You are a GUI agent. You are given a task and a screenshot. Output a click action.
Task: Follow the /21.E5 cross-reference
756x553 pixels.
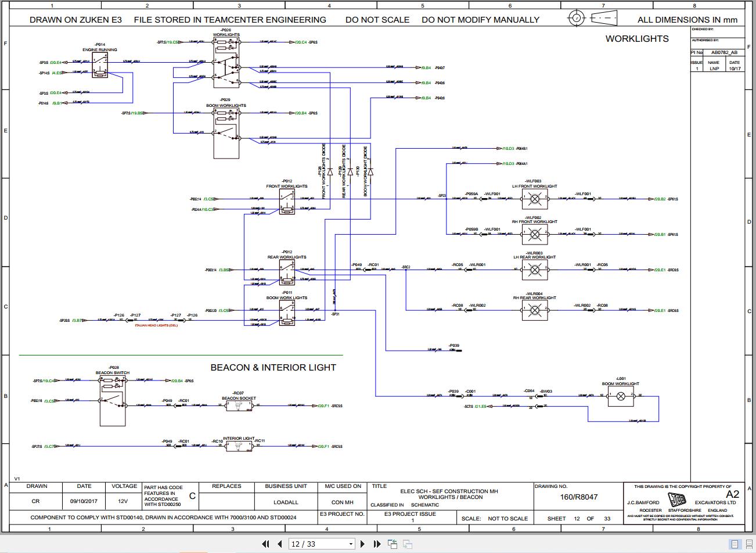pos(480,407)
